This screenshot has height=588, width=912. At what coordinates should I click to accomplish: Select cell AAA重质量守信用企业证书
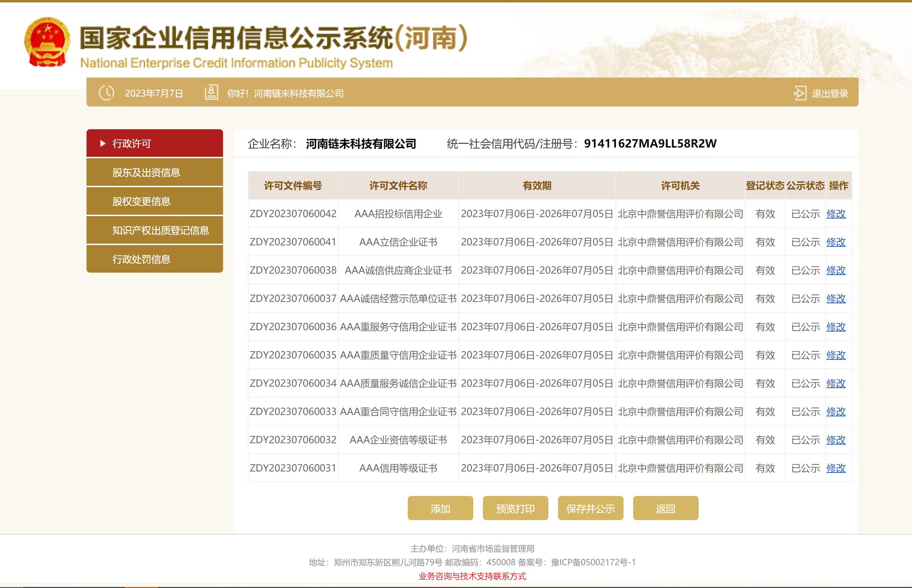pyautogui.click(x=398, y=355)
